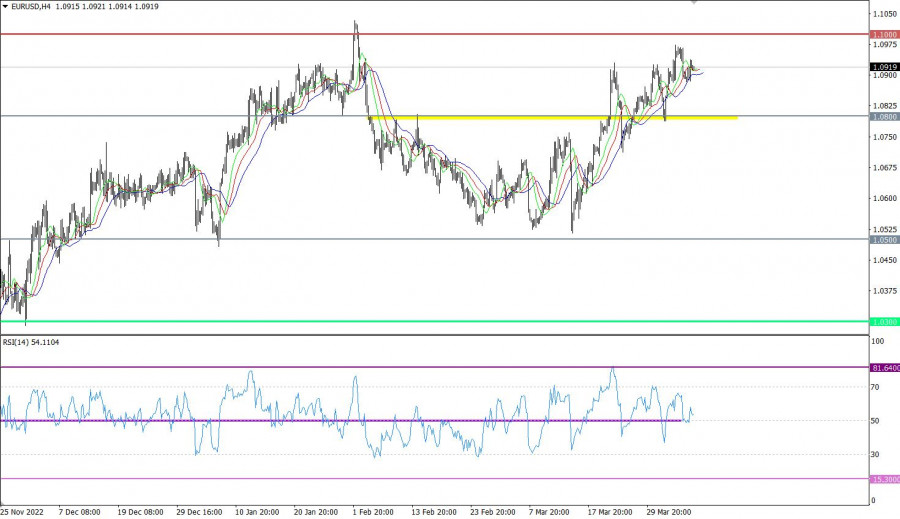The image size is (900, 519).
Task: Click the 17 Mar 20:00 time label
Action: (x=611, y=512)
